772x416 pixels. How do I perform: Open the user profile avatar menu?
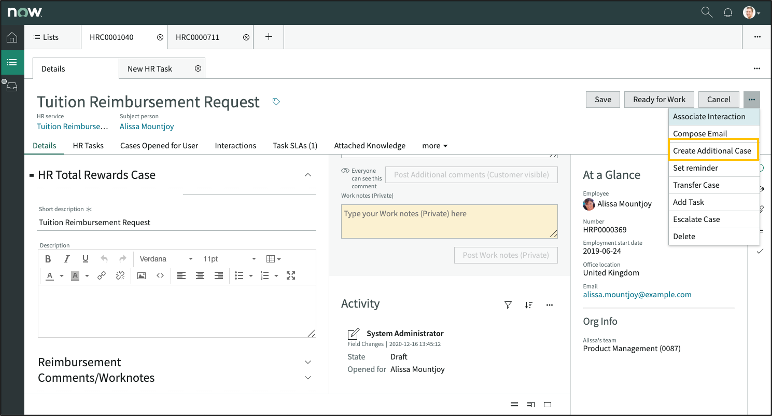click(x=750, y=12)
